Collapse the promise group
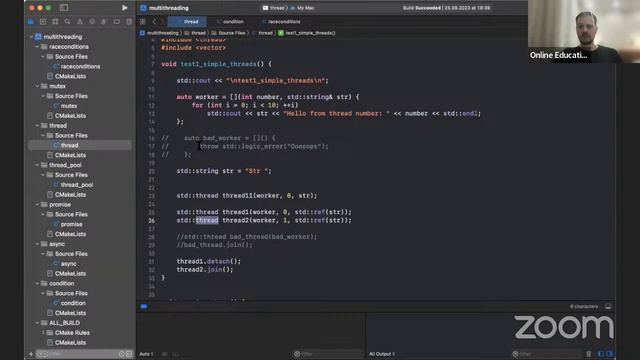This screenshot has height=360, width=640. click(x=37, y=204)
